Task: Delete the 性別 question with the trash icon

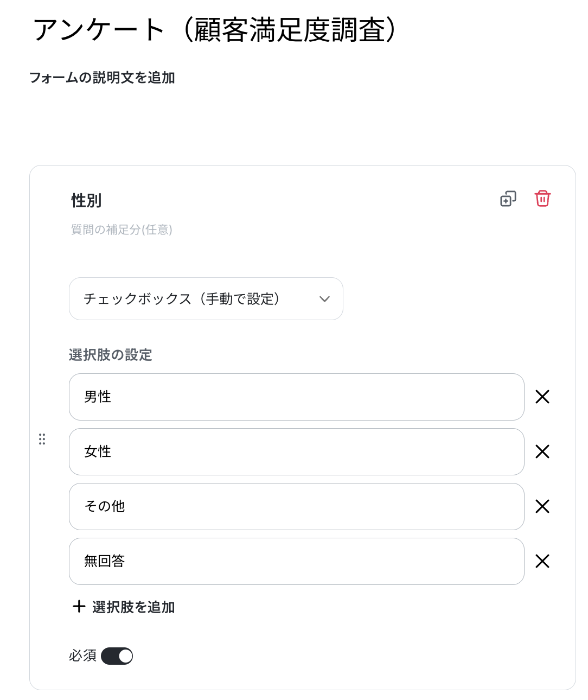Action: pyautogui.click(x=542, y=199)
